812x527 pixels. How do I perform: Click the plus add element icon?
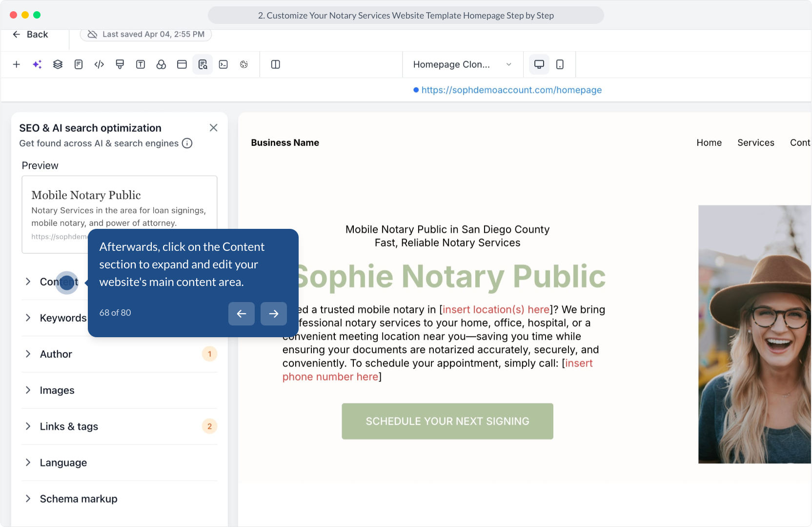pyautogui.click(x=17, y=64)
